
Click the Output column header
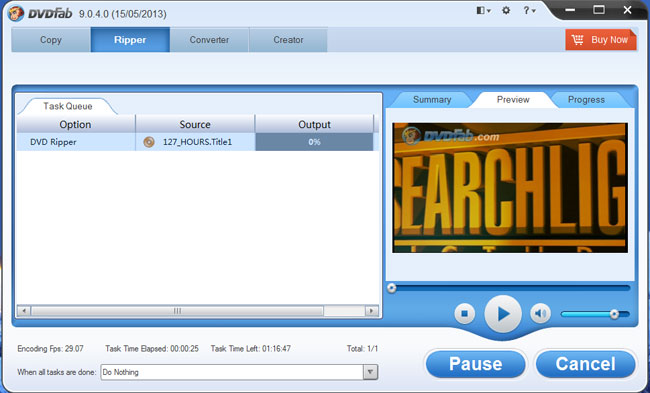314,124
